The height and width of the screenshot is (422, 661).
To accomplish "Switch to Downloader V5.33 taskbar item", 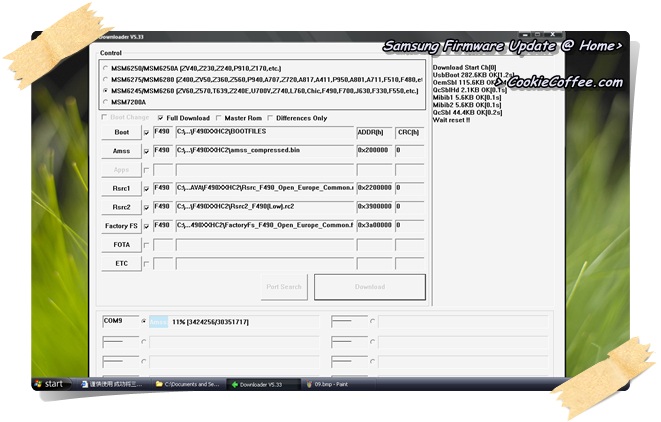I will [x=263, y=384].
